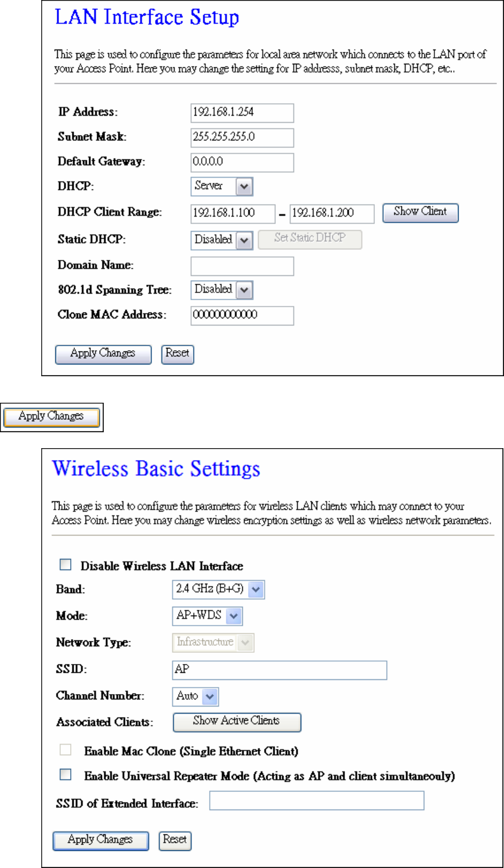504x868 pixels.
Task: Click the SSID of Extended Interface field
Action: [x=317, y=801]
